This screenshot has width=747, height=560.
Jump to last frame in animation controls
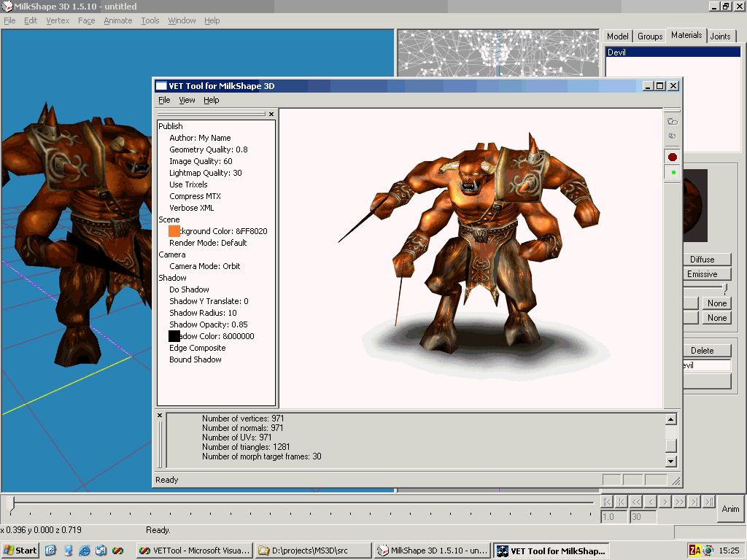709,502
